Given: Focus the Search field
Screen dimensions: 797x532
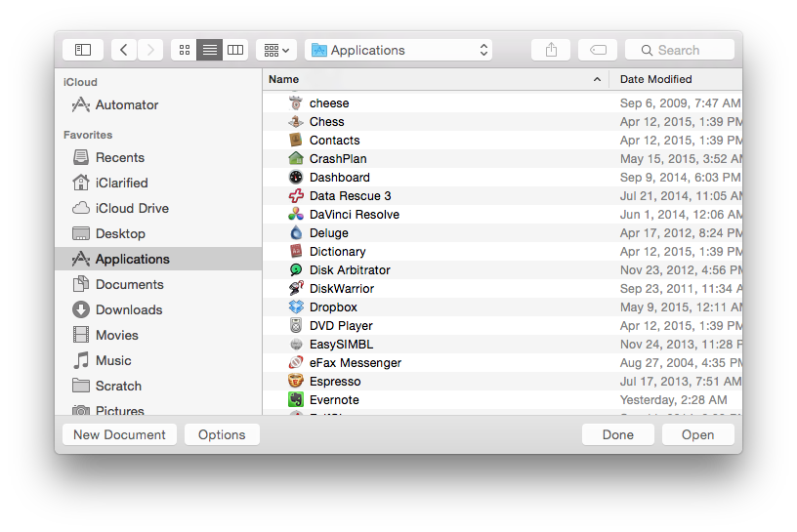Looking at the screenshot, I should (680, 50).
